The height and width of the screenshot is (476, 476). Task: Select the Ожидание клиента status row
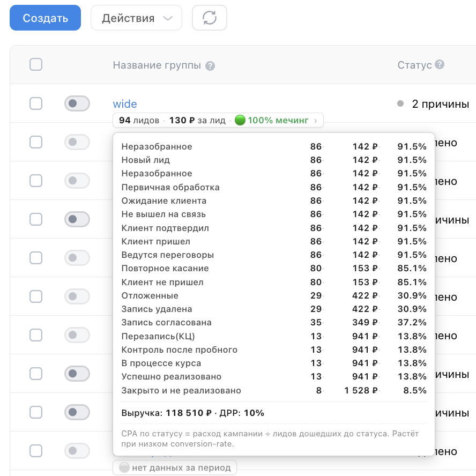pos(274,200)
